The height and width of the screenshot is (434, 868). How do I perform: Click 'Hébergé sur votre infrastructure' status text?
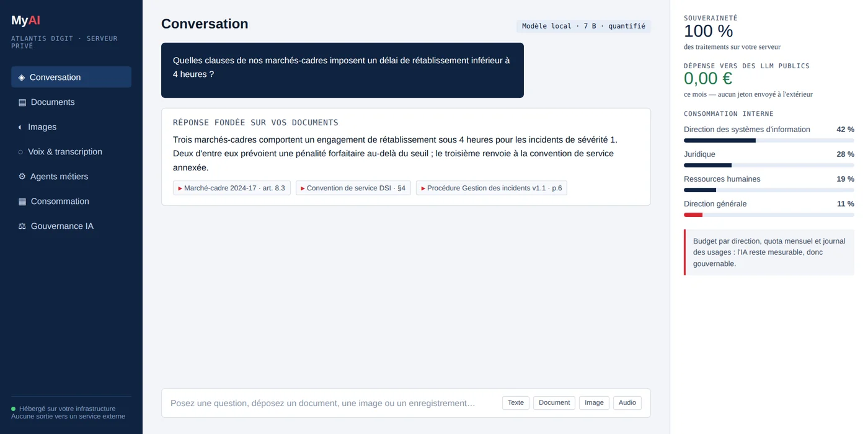[67, 409]
